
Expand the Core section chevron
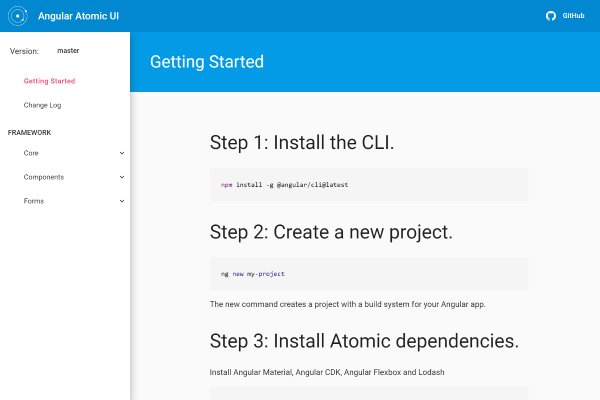[x=122, y=153]
